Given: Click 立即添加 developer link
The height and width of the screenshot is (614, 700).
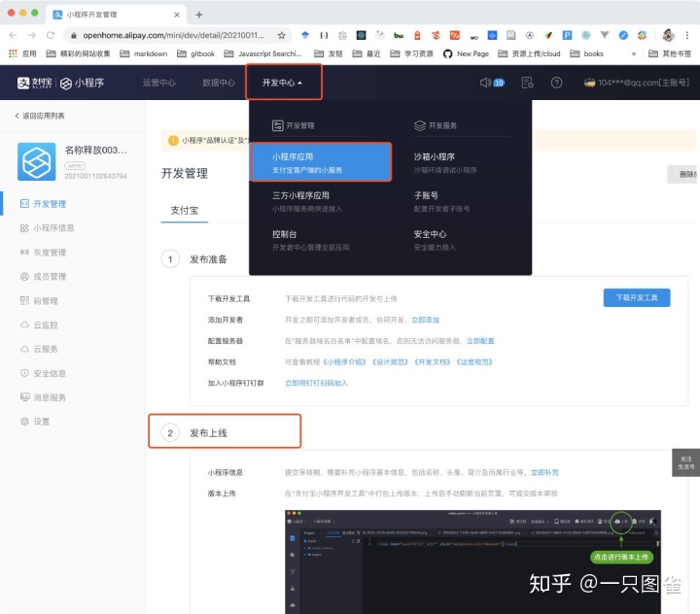Looking at the screenshot, I should tap(425, 320).
